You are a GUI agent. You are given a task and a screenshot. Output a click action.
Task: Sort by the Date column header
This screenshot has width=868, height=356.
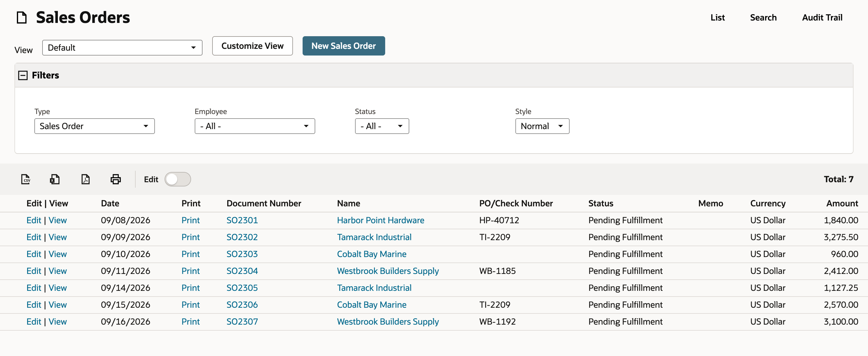[x=110, y=203]
